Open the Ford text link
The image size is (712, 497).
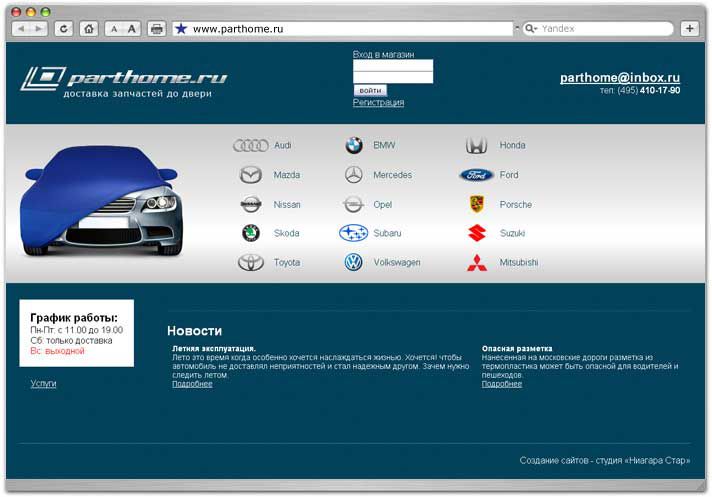click(x=509, y=175)
